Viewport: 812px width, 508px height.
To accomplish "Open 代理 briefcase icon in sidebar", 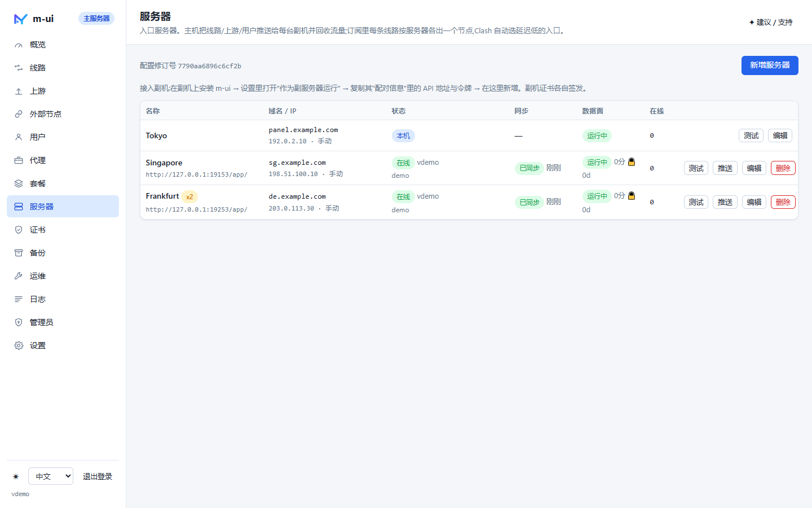I will click(x=19, y=161).
